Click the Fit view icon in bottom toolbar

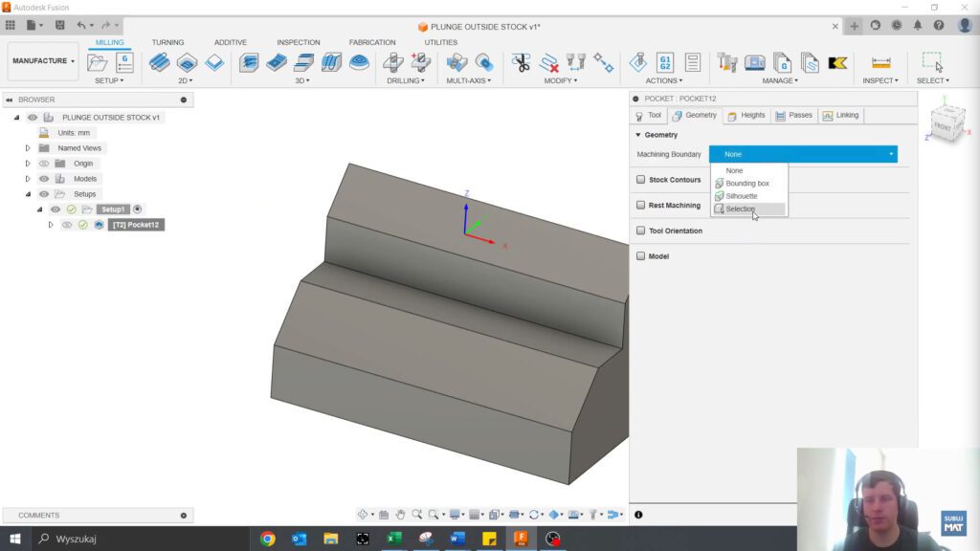434,514
